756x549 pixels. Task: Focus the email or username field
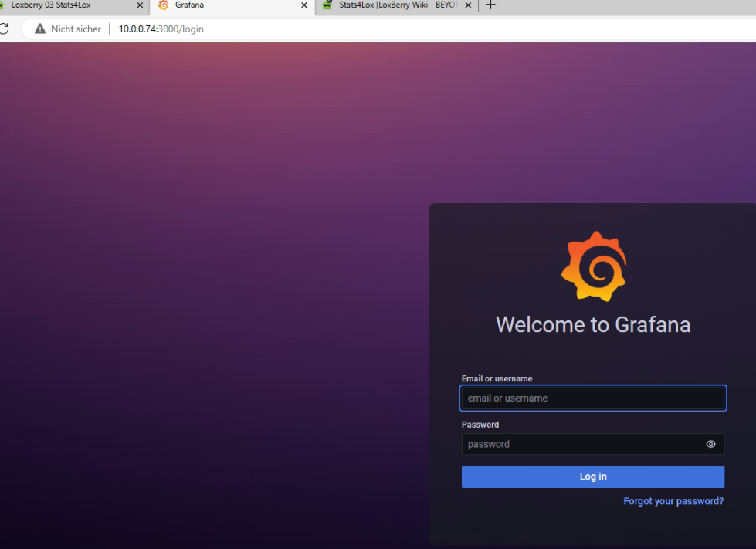pos(593,398)
